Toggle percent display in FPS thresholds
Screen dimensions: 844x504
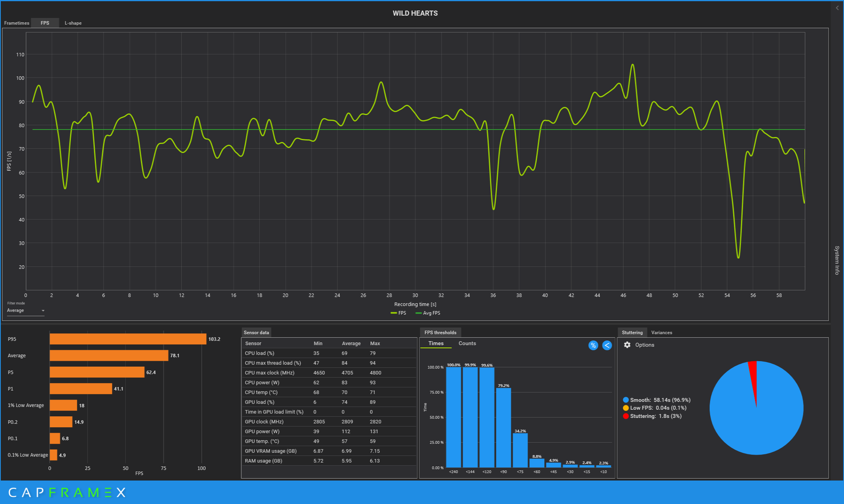pyautogui.click(x=593, y=345)
